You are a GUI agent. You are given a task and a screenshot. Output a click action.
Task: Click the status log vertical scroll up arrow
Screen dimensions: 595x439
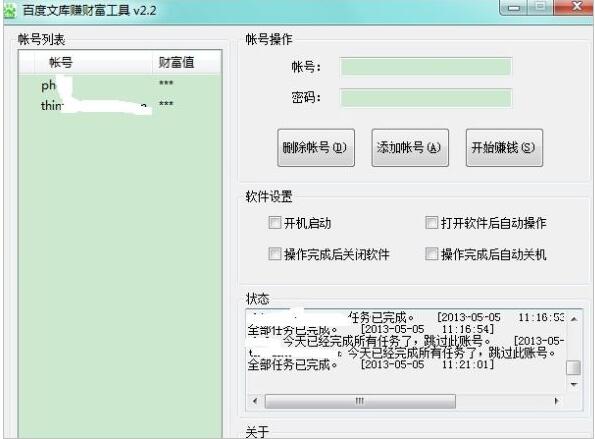(x=574, y=319)
